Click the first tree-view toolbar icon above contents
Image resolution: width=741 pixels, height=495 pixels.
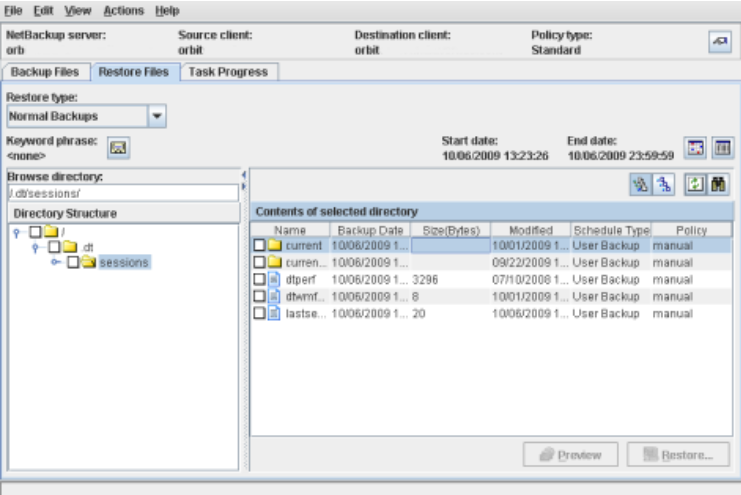pyautogui.click(x=641, y=184)
